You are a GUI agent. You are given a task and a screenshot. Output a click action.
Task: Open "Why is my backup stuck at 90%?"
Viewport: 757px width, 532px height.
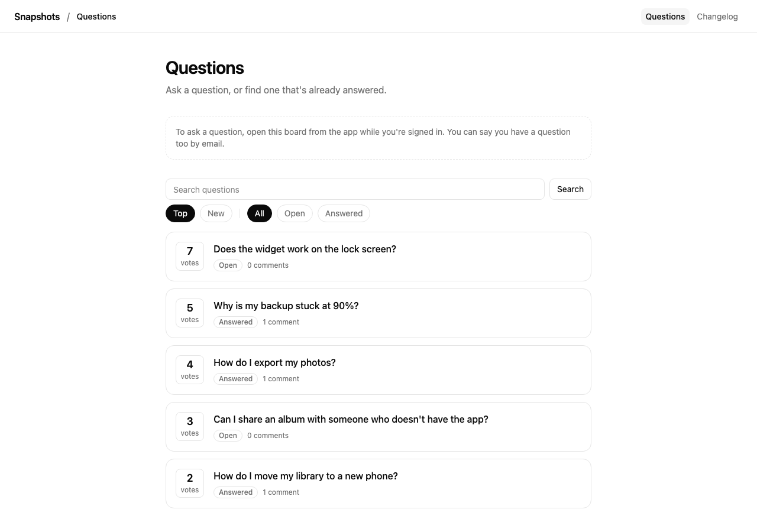point(286,306)
